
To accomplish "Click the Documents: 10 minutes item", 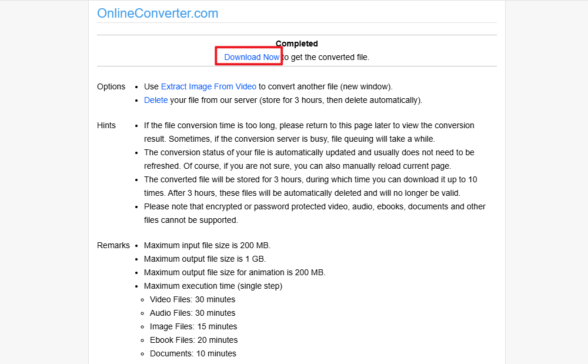I will pos(193,353).
